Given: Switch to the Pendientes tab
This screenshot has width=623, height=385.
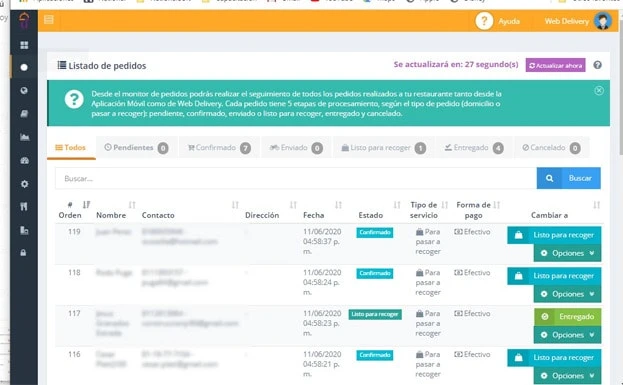Looking at the screenshot, I should [136, 148].
